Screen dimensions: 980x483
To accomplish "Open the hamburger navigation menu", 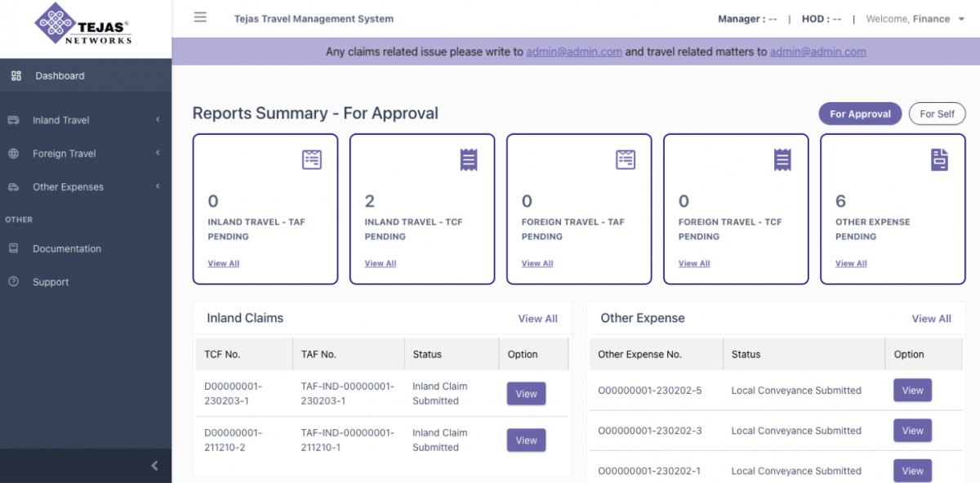I will click(x=200, y=16).
